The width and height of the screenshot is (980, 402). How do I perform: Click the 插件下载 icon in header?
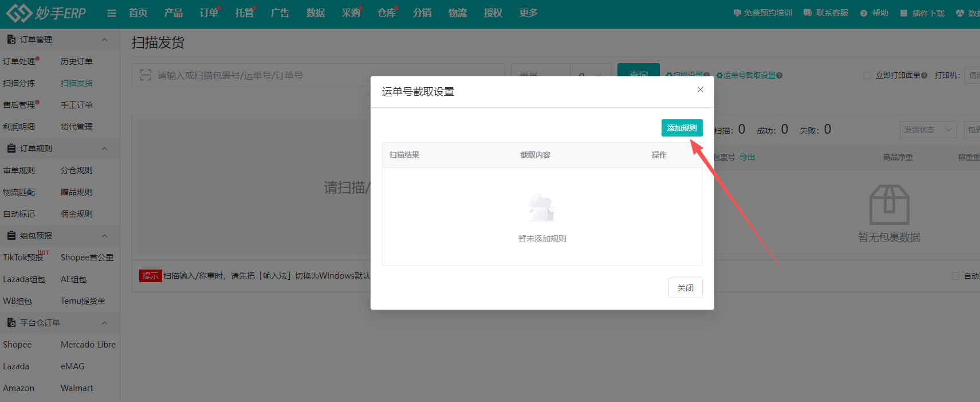click(904, 13)
